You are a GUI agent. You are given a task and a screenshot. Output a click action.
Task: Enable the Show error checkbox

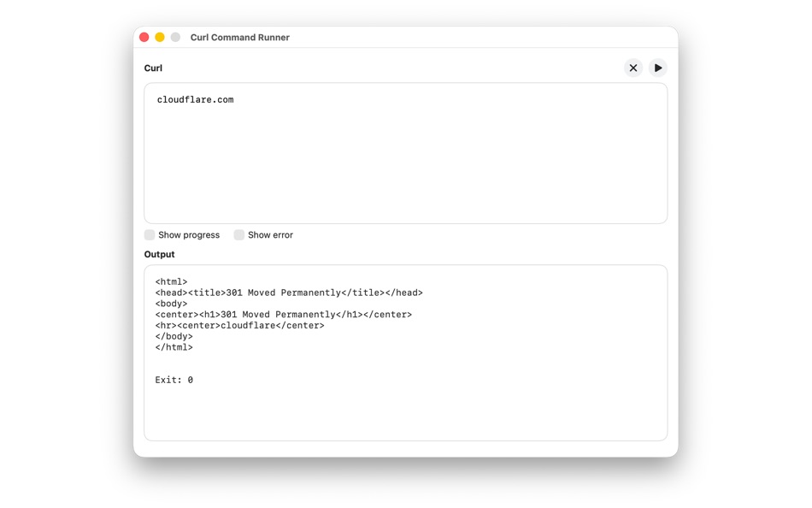tap(239, 234)
